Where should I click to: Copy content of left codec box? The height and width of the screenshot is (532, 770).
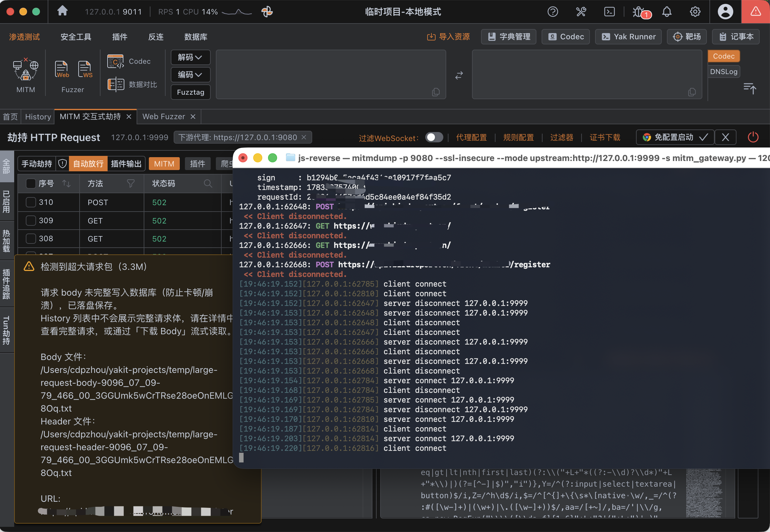click(436, 92)
